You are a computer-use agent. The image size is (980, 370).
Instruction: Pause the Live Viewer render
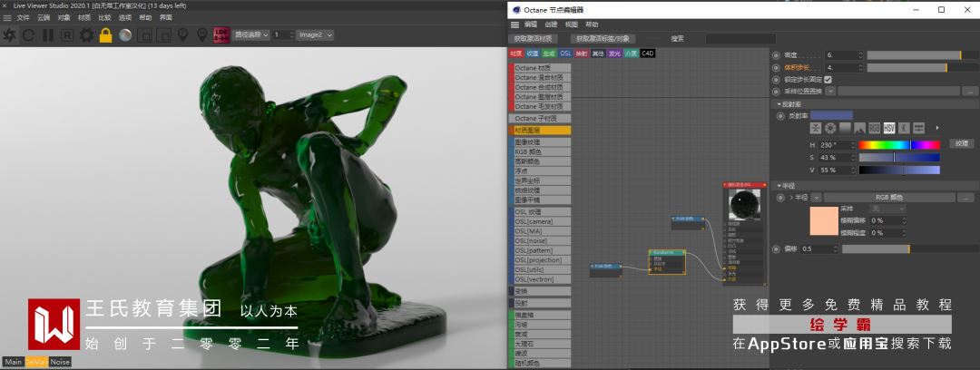point(48,35)
